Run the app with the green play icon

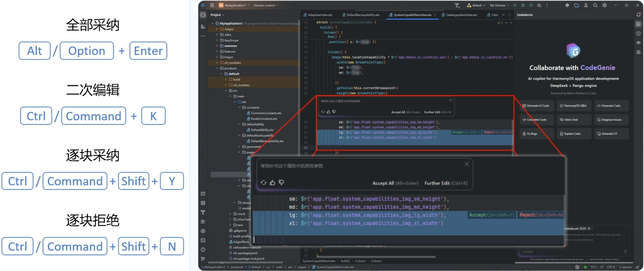click(515, 5)
